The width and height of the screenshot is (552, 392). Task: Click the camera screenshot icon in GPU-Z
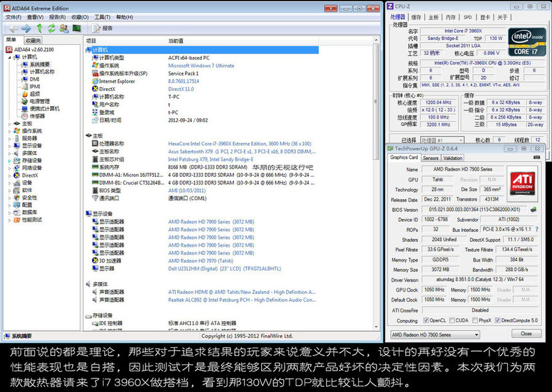pos(537,157)
